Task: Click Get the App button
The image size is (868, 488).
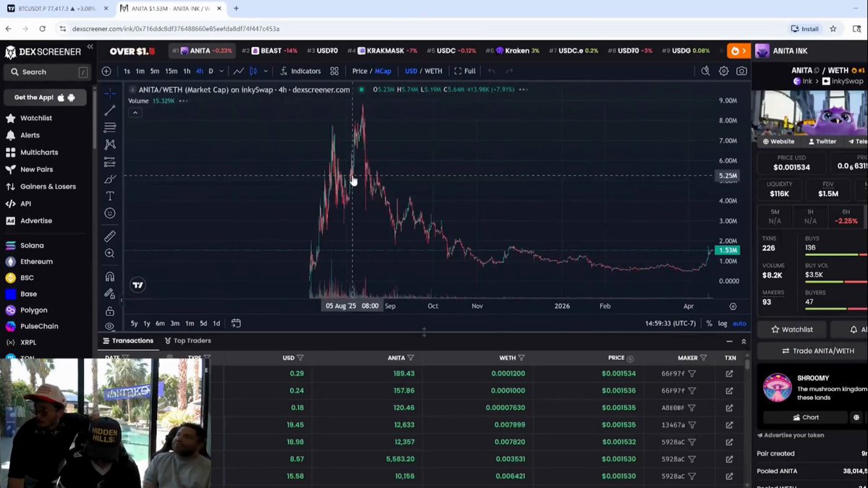Action: tap(45, 98)
